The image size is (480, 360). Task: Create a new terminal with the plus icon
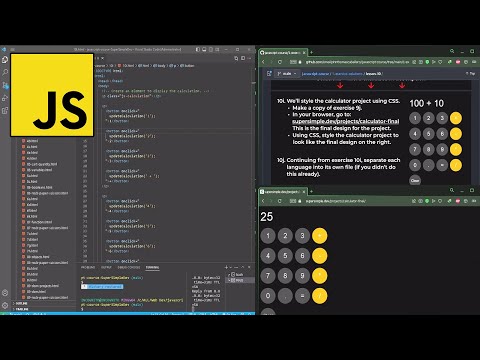[226, 267]
